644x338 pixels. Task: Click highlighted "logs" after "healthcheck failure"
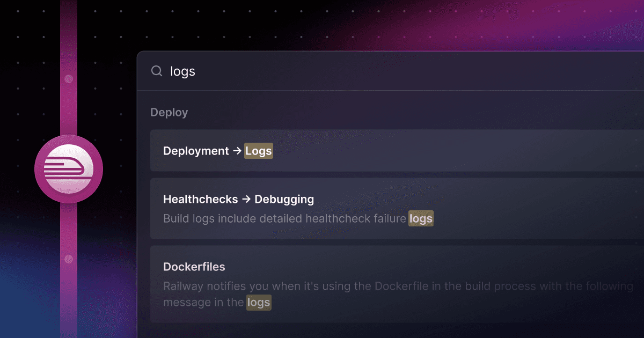[x=421, y=219]
